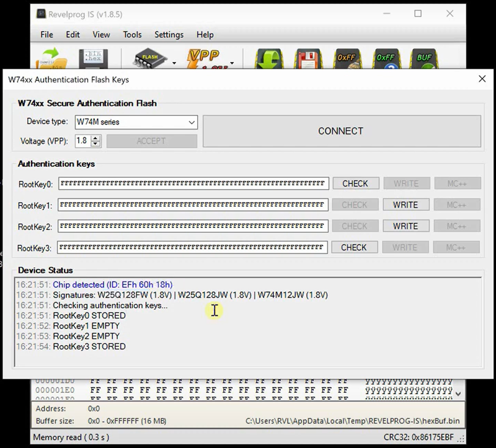Click into the RootKey0 hex input field
The image size is (496, 448).
[x=193, y=183]
